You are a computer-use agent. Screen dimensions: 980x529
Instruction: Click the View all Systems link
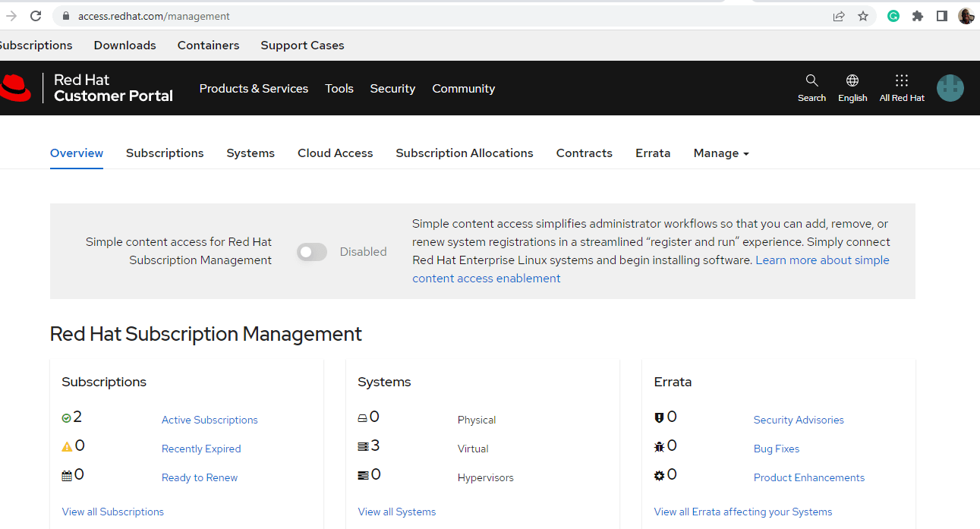click(x=397, y=512)
